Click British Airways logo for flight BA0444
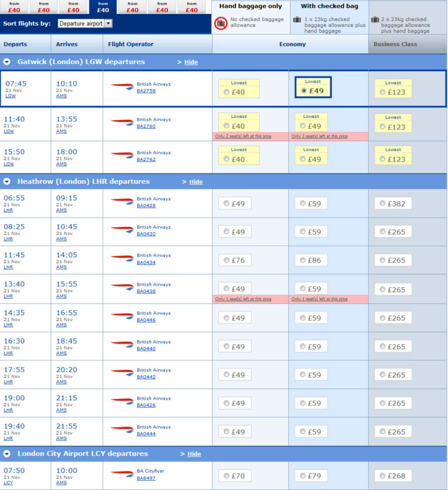The height and width of the screenshot is (490, 448). click(x=122, y=429)
